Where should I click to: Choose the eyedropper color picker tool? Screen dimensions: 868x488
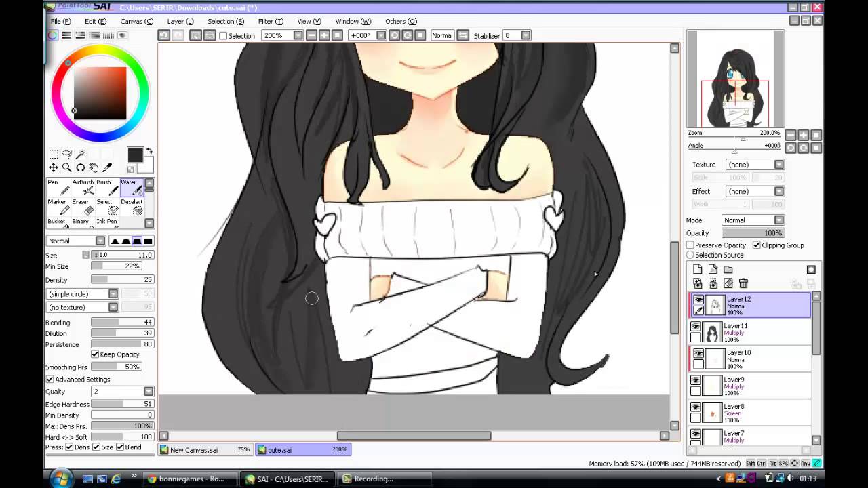pyautogui.click(x=107, y=167)
